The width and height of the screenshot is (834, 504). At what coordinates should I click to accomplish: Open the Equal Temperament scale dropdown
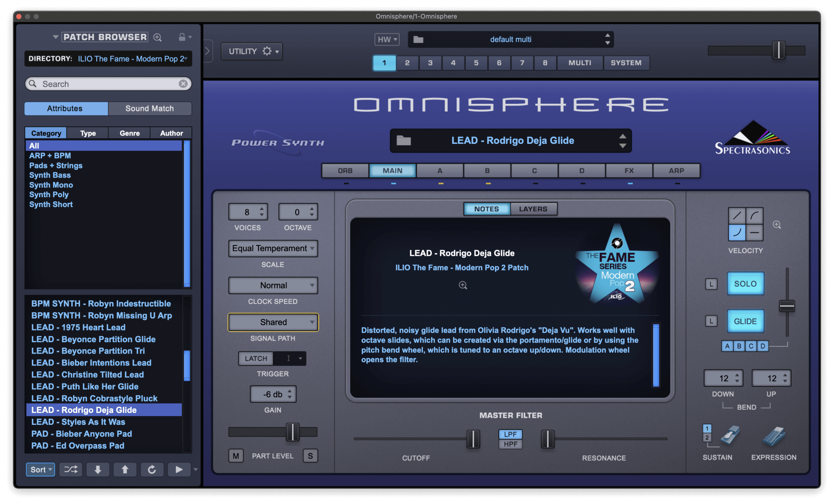(273, 248)
